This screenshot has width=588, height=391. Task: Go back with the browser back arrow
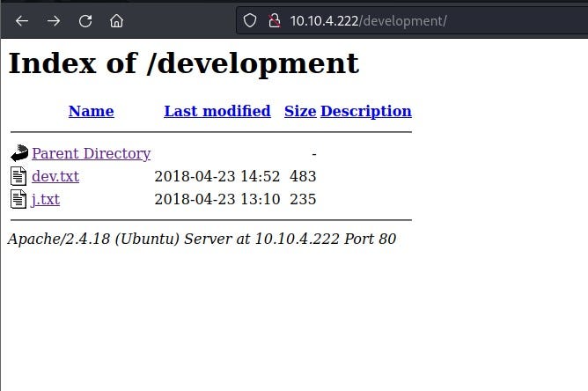click(22, 20)
